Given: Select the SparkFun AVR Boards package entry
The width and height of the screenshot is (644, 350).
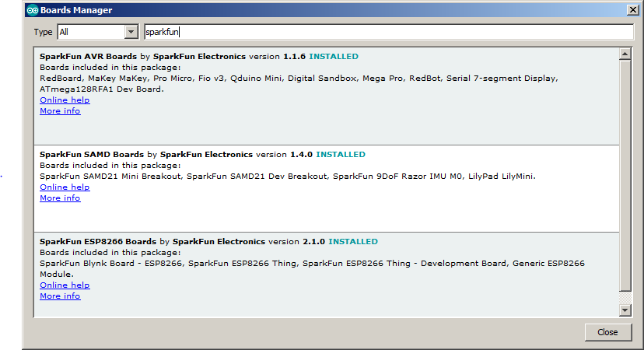Looking at the screenshot, I should (327, 96).
